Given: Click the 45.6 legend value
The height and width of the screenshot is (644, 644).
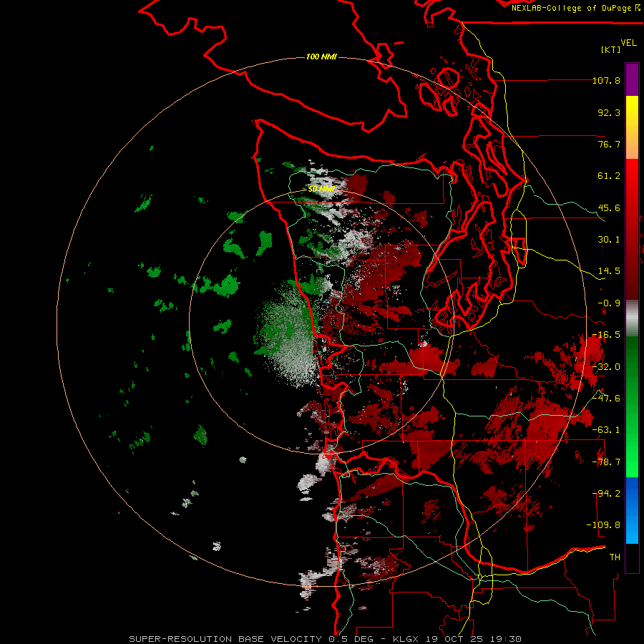Looking at the screenshot, I should click(x=609, y=208).
